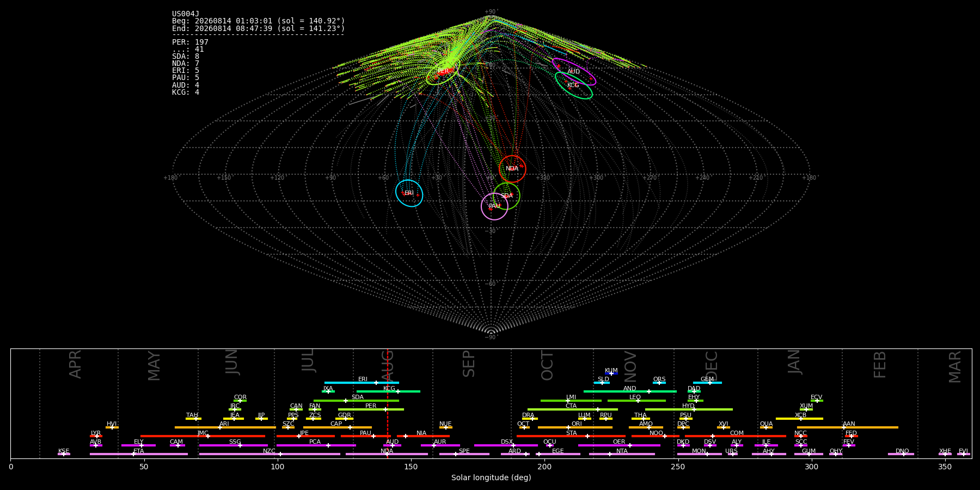This screenshot has height=490, width=980.
Task: Click the CAP orange shower bar
Action: [338, 427]
